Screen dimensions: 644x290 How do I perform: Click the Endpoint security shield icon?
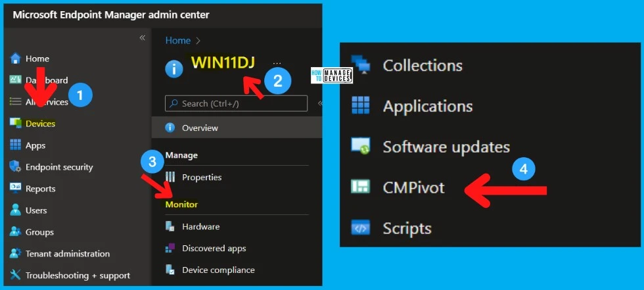tap(15, 167)
